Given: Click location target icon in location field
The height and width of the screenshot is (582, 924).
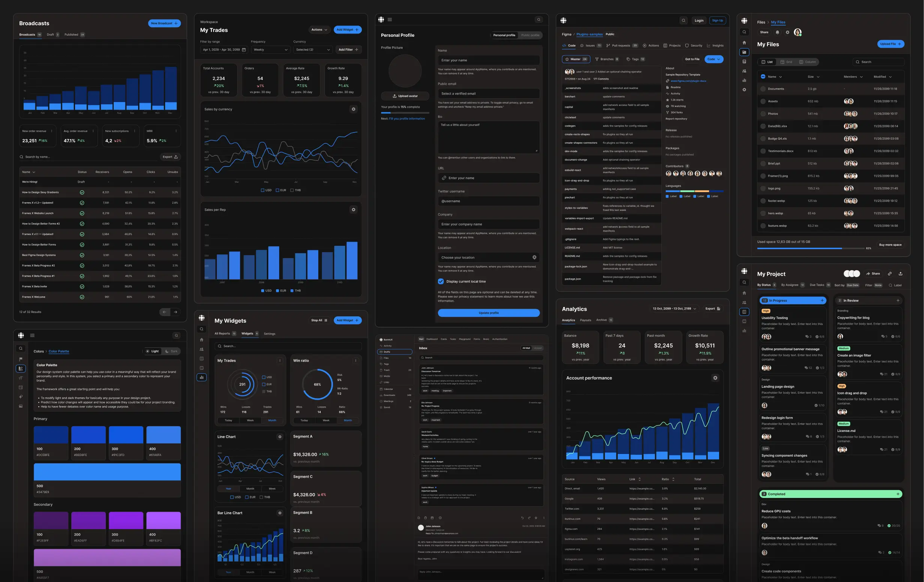Looking at the screenshot, I should [534, 257].
